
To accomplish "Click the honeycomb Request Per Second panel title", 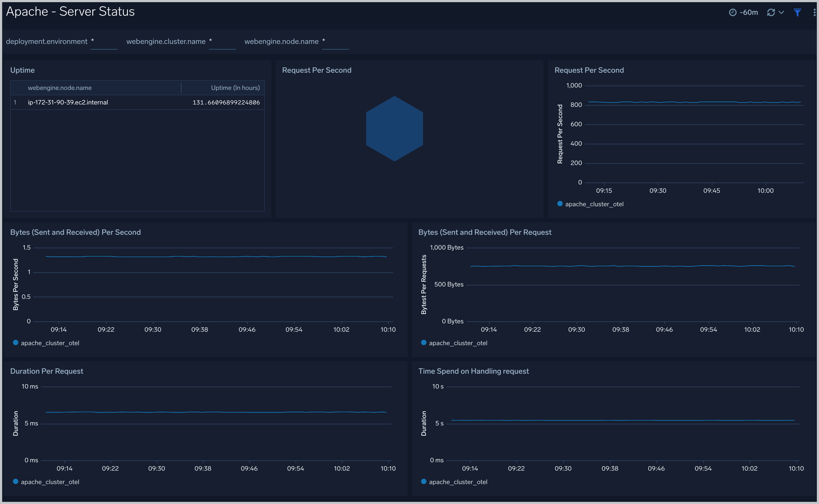I will pyautogui.click(x=317, y=70).
